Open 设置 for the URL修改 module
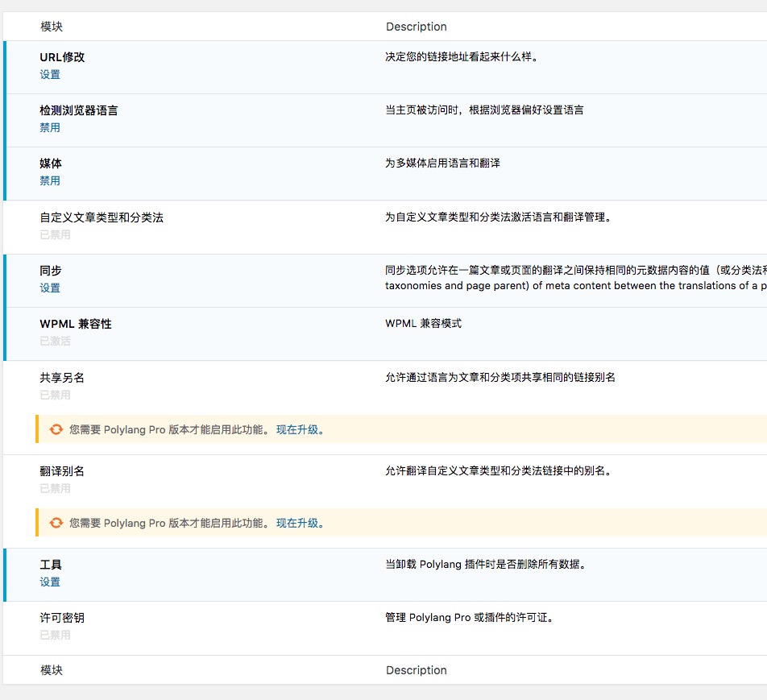767x700 pixels. (50, 74)
